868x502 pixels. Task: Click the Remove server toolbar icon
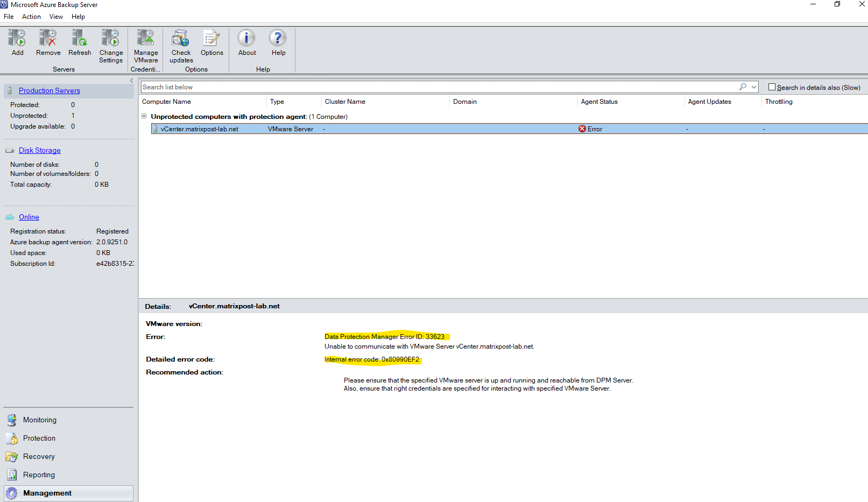48,38
